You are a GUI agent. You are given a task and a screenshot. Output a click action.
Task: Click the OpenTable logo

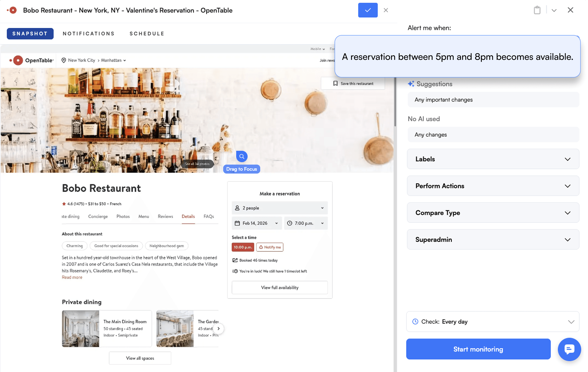pyautogui.click(x=31, y=60)
